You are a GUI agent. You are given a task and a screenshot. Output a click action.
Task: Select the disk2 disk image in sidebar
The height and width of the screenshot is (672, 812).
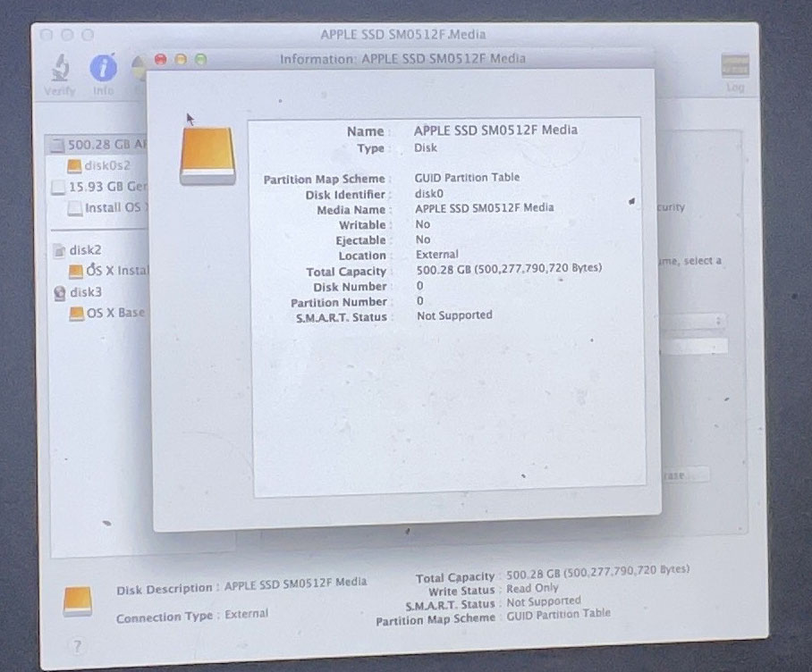(78, 250)
